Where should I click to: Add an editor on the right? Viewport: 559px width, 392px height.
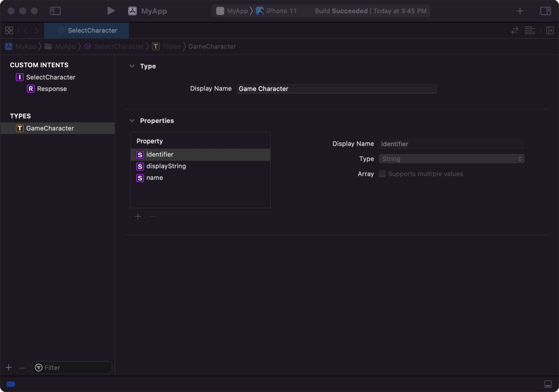[550, 30]
